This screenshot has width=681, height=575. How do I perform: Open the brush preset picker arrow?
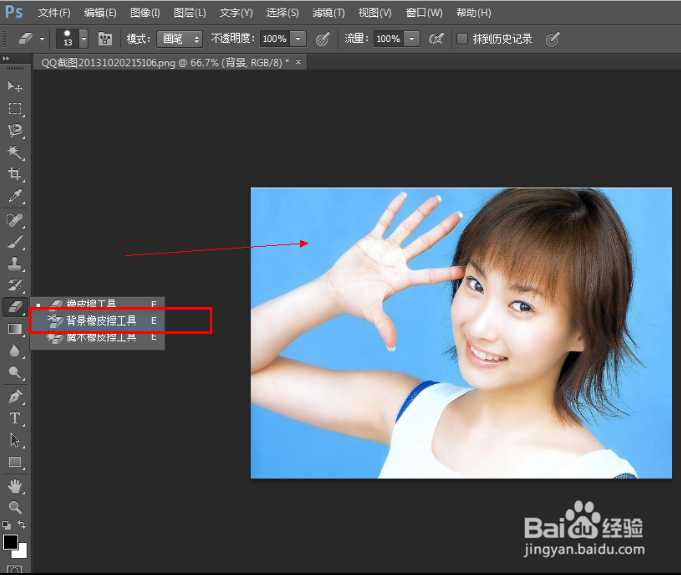point(84,39)
